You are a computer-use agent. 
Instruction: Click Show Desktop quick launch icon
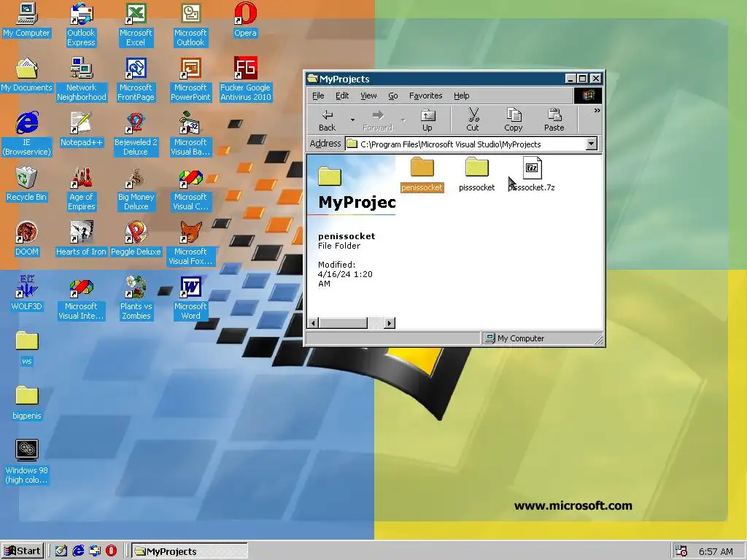point(61,551)
